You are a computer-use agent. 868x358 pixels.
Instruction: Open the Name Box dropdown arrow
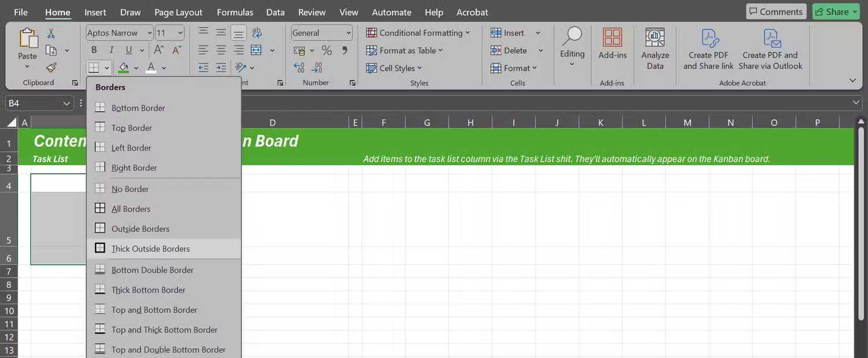pos(67,103)
